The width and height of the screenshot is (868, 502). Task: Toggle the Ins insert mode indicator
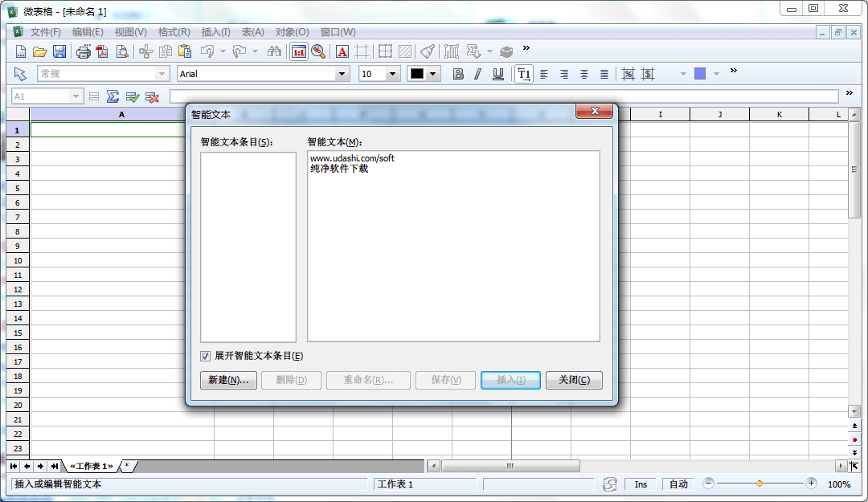tap(641, 484)
